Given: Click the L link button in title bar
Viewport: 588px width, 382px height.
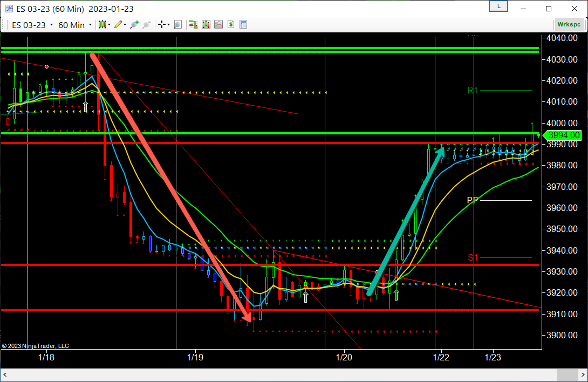Looking at the screenshot, I should click(498, 6).
